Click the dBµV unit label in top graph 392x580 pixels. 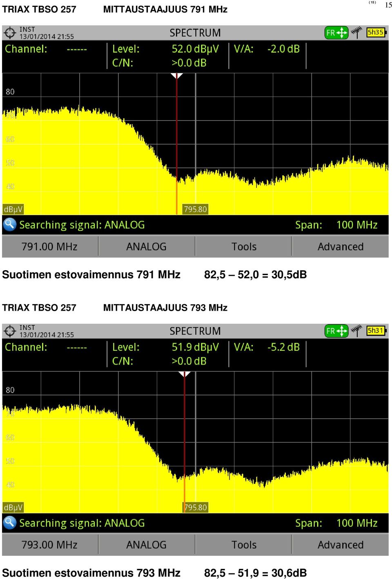click(13, 209)
